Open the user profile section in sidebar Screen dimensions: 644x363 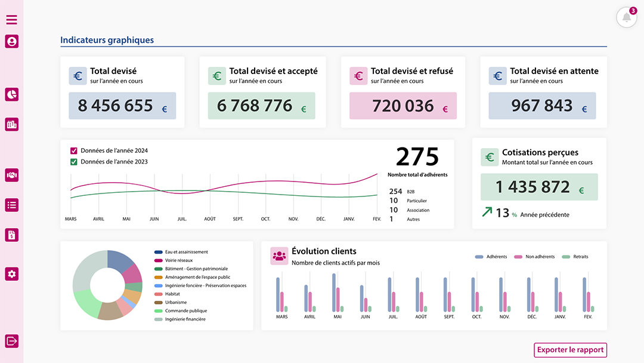point(11,42)
